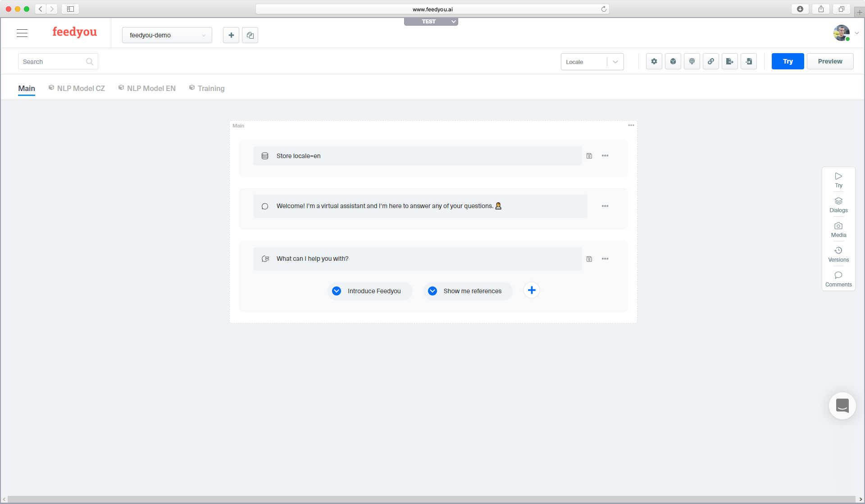Open the live chat bubble in the corner
The height and width of the screenshot is (504, 865).
pyautogui.click(x=842, y=405)
